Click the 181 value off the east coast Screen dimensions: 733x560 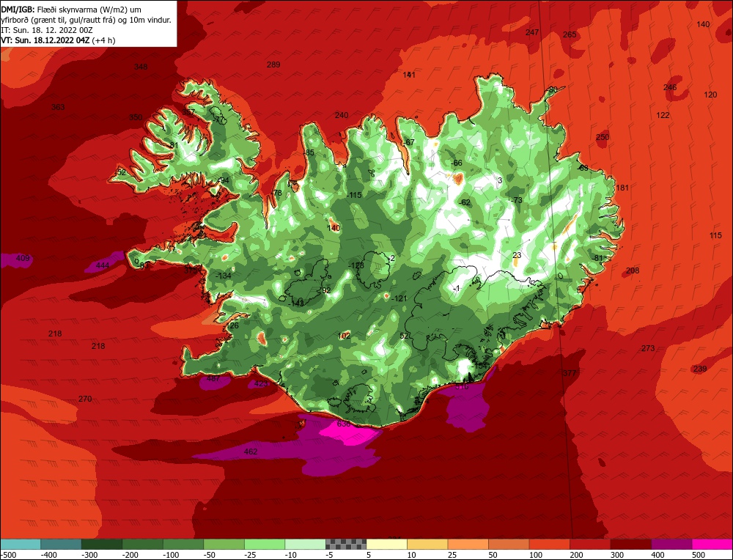(x=622, y=188)
